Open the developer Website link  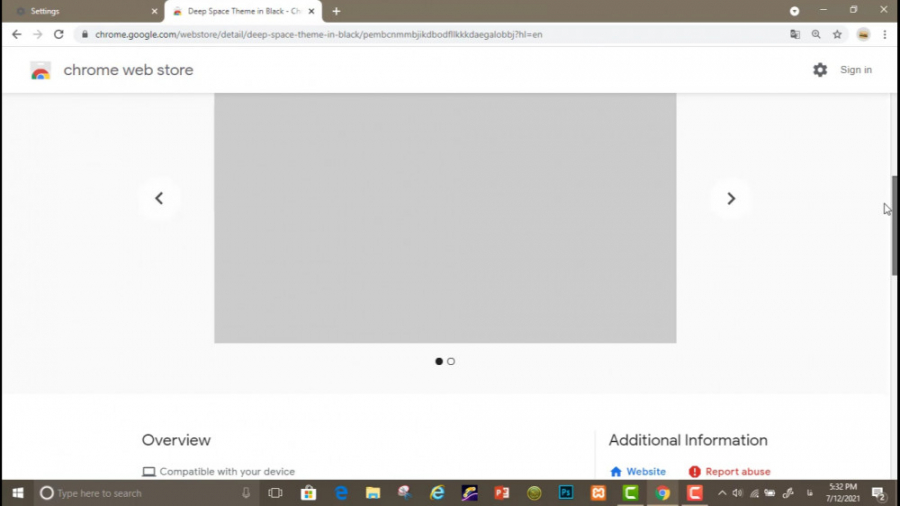[638, 472]
